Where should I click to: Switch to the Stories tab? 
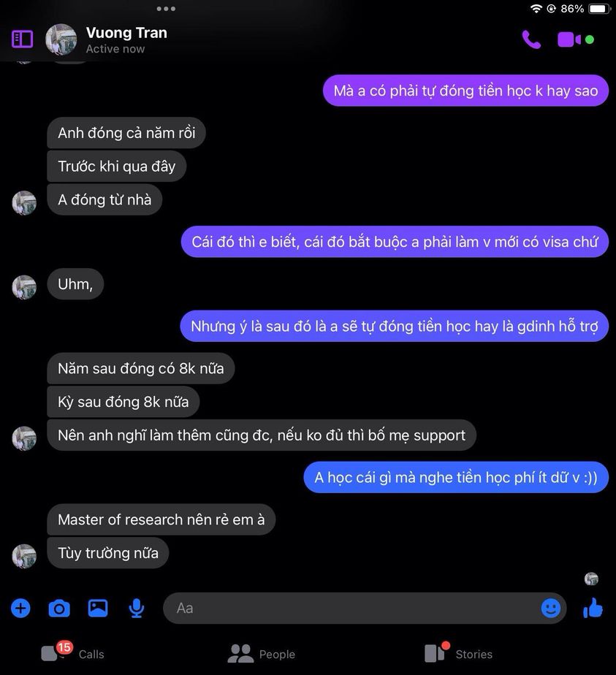coord(458,654)
